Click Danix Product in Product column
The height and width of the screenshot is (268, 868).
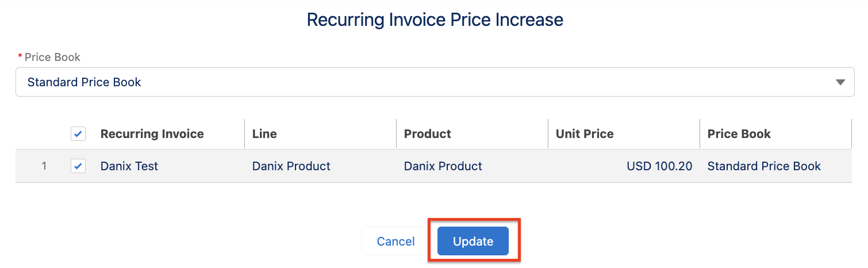443,166
